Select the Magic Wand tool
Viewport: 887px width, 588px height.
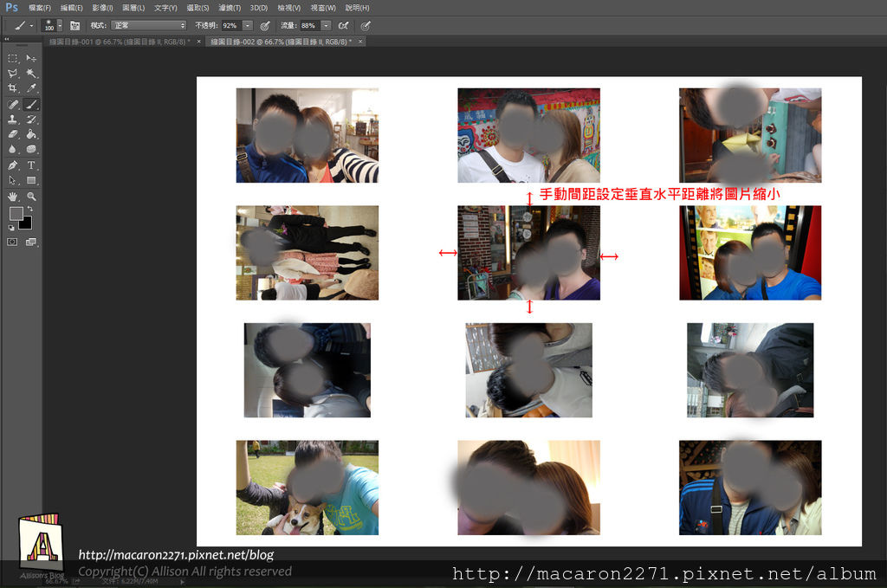pyautogui.click(x=31, y=74)
